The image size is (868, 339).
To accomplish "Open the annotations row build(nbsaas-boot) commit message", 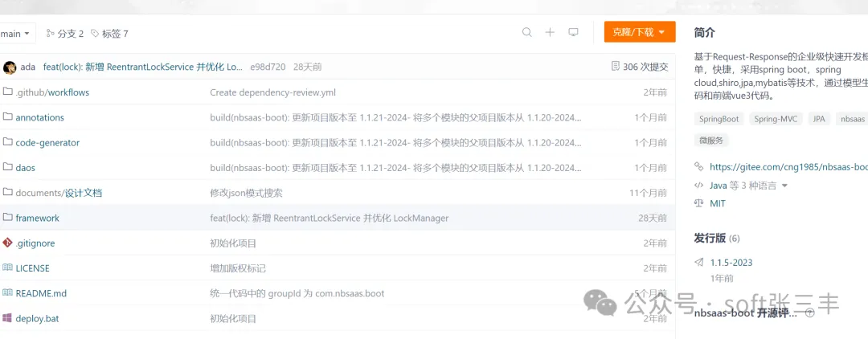I will [395, 117].
